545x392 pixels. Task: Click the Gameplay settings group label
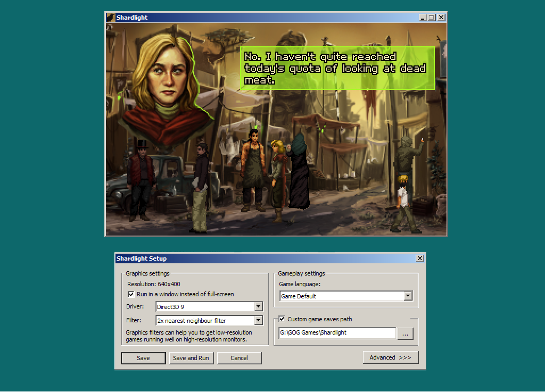pyautogui.click(x=301, y=273)
